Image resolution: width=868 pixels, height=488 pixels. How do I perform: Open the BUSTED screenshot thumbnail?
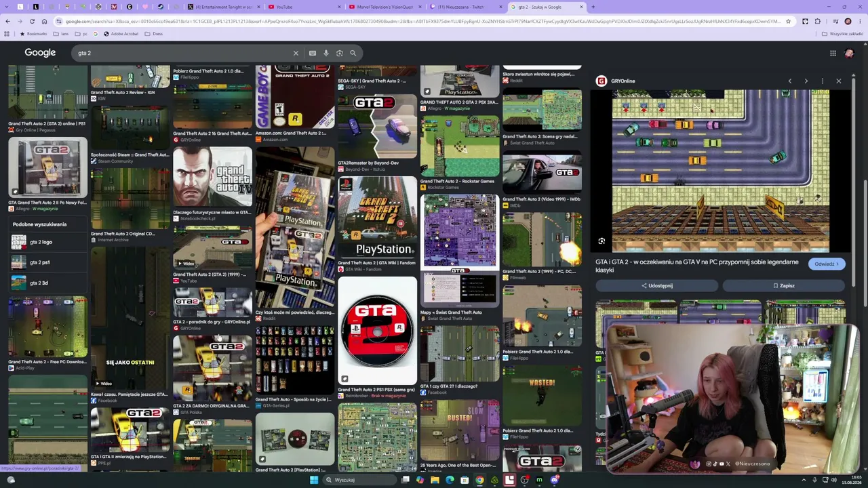460,429
